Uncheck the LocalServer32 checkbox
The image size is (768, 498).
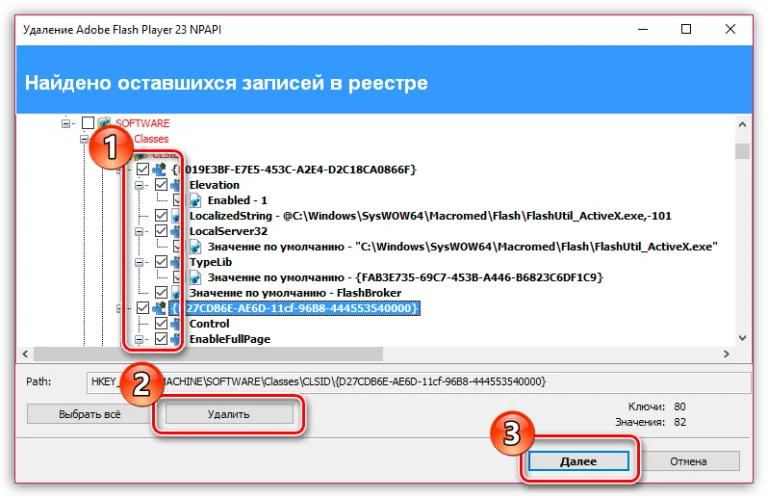161,231
